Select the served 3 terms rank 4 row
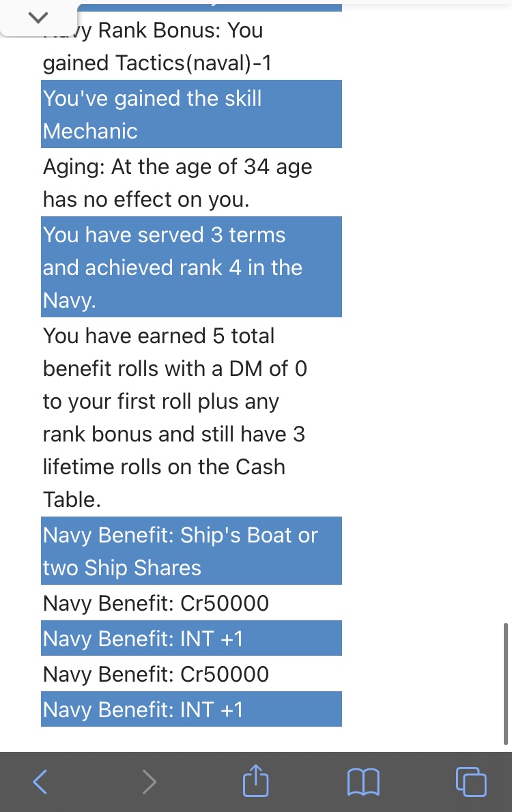Viewport: 512px width, 812px height. pyautogui.click(x=191, y=267)
